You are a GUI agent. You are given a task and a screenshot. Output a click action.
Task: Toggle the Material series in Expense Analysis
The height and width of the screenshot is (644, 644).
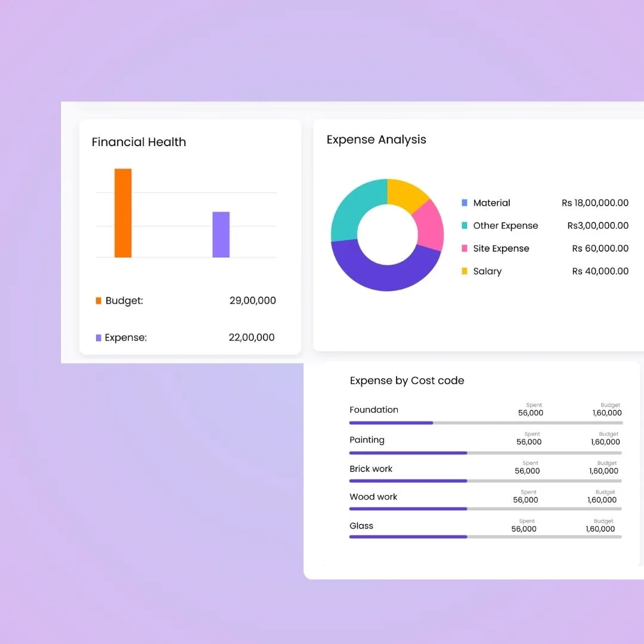(491, 203)
